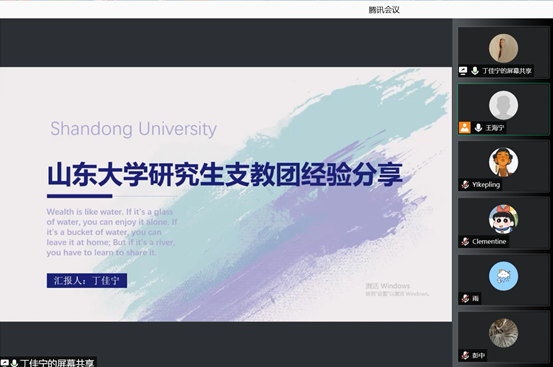This screenshot has height=367, width=553.
Task: Select 彭中's avatar thumbnail
Action: point(503,333)
